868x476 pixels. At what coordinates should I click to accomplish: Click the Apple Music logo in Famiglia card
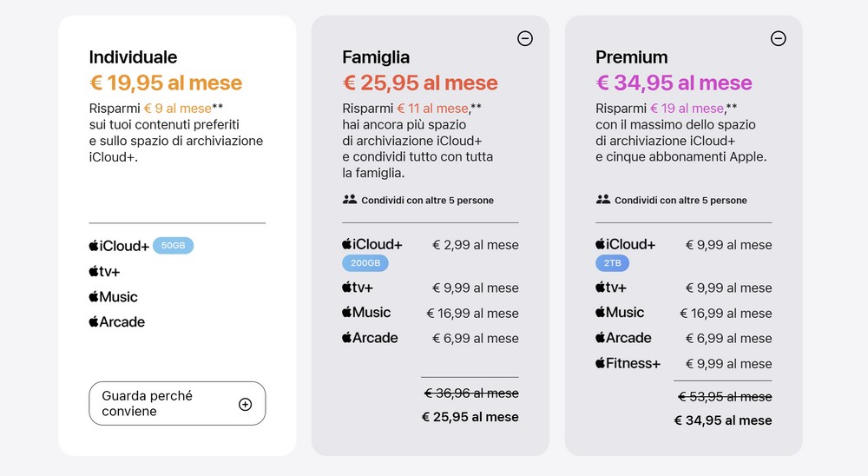[366, 313]
